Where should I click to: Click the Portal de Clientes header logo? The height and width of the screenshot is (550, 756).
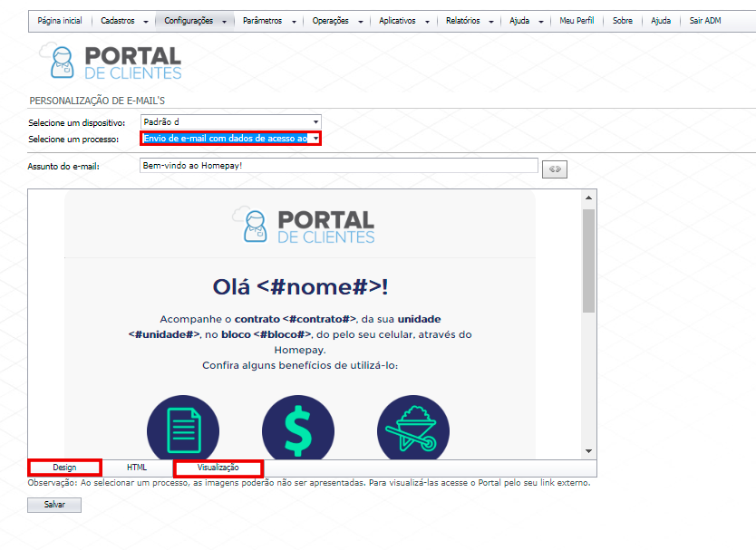point(111,63)
